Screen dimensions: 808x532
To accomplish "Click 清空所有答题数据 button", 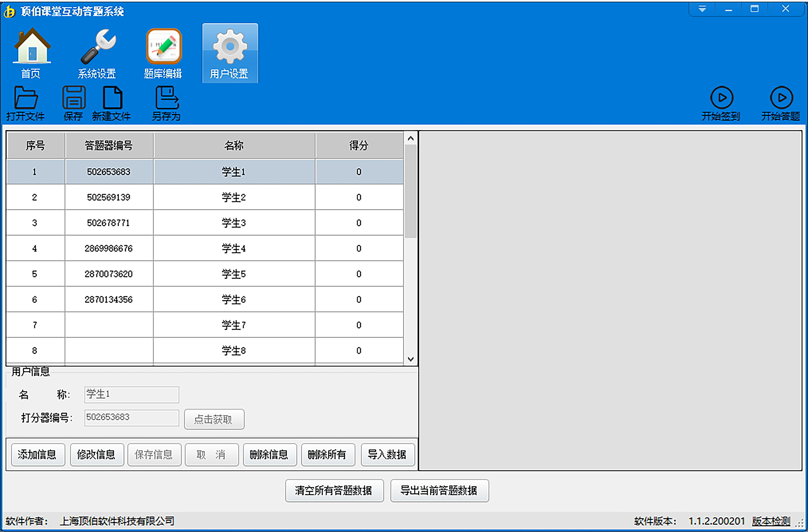I will 334,491.
